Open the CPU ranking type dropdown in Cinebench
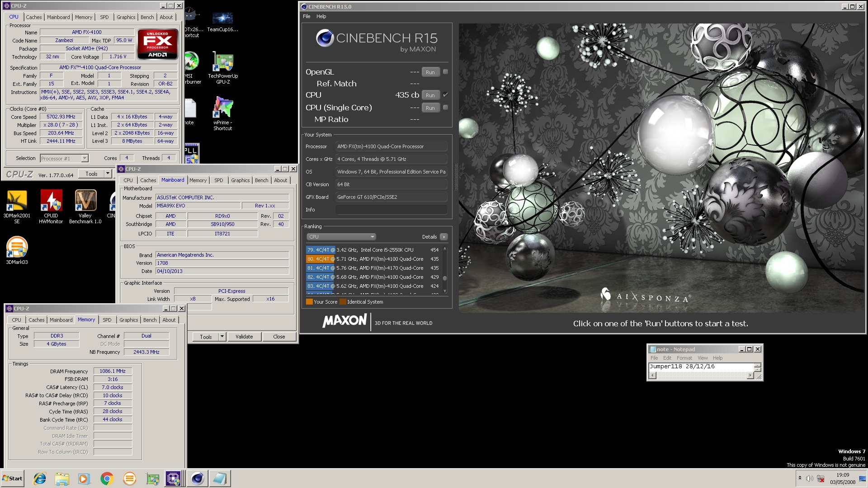This screenshot has height=488, width=868. click(x=341, y=237)
